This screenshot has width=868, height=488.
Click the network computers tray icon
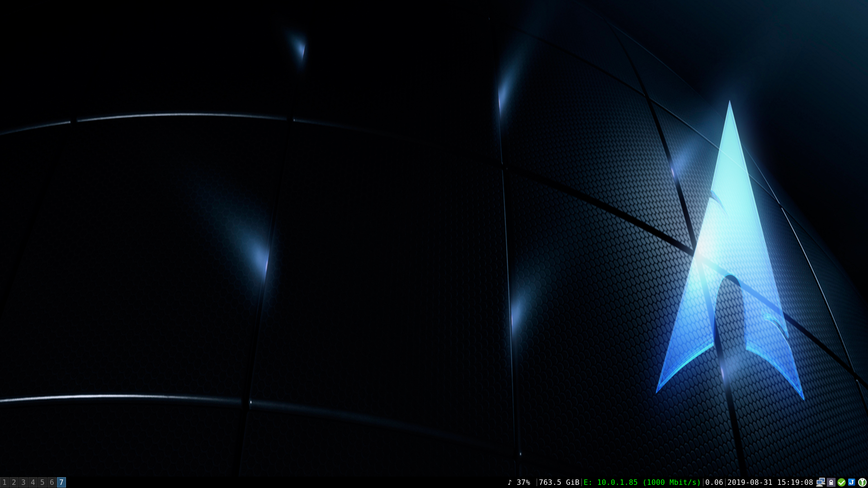(821, 482)
